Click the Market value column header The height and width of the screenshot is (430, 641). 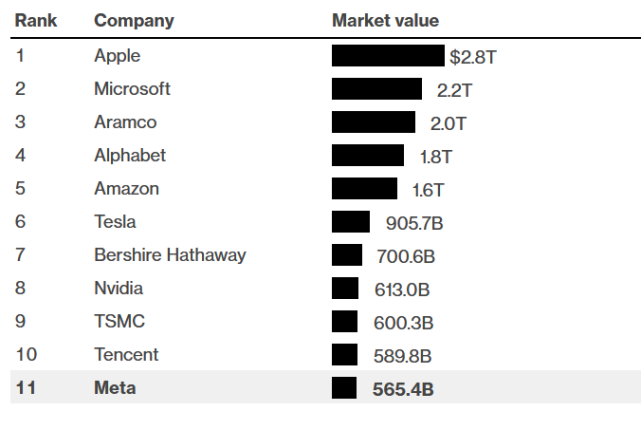tap(385, 20)
